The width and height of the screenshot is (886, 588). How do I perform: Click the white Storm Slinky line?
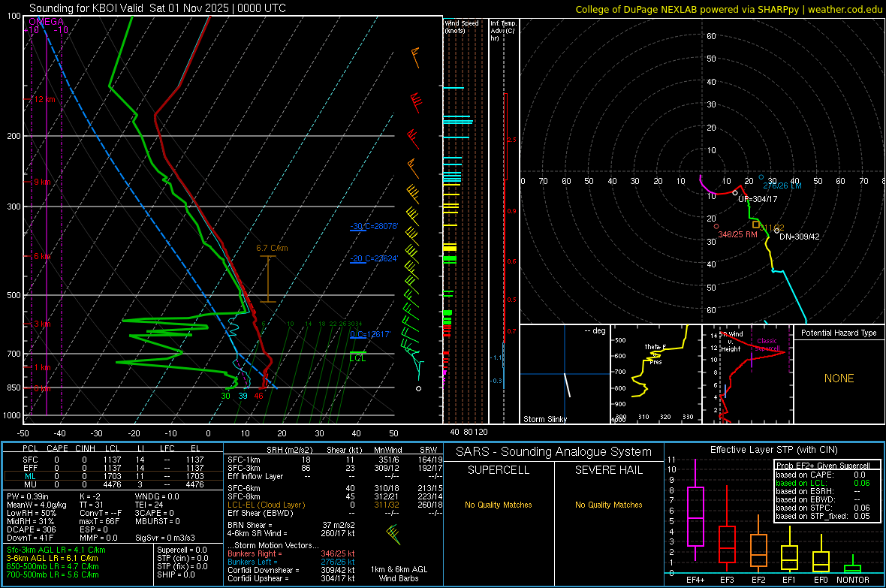coord(567,384)
